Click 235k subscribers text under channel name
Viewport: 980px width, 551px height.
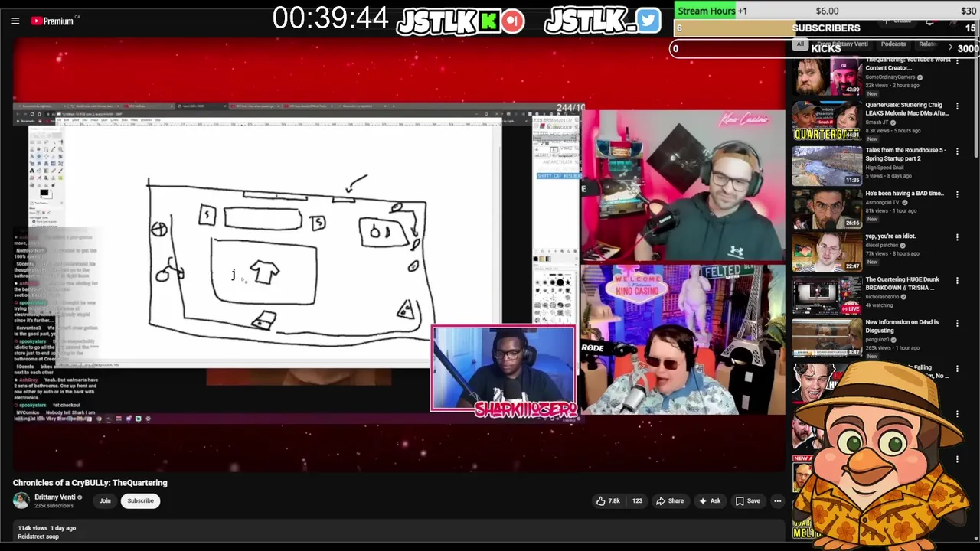click(54, 506)
